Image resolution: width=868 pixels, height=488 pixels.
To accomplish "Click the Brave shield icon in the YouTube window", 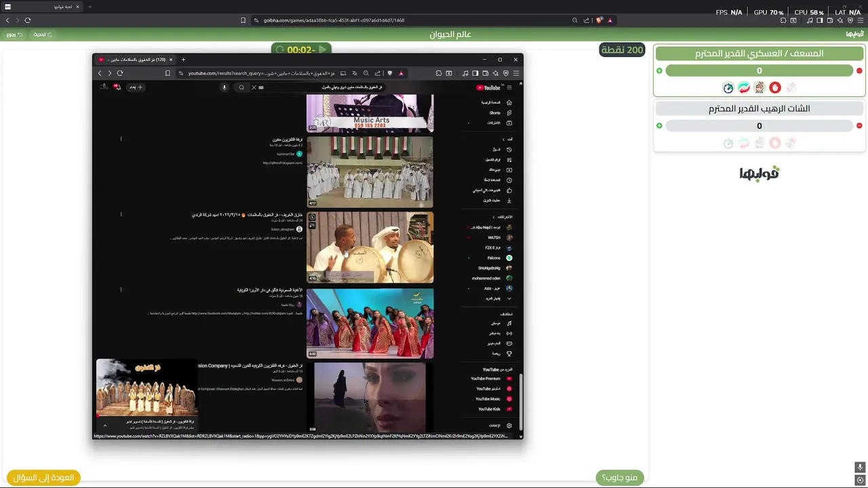I will (x=389, y=73).
